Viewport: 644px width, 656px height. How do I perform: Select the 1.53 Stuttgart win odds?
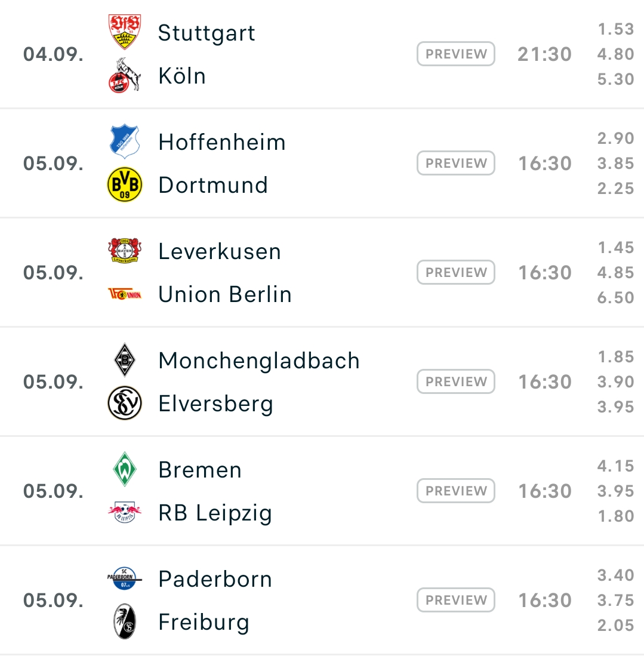[x=615, y=29]
